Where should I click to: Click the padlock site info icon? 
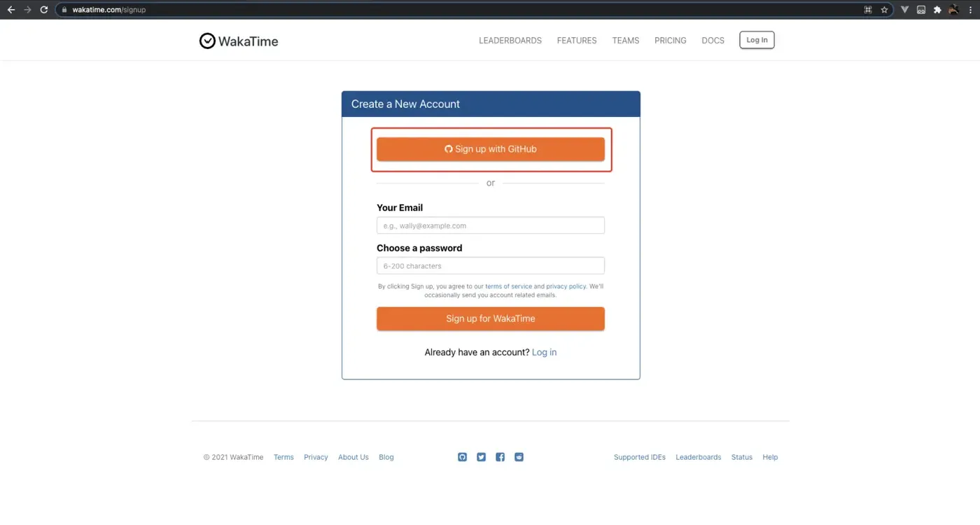[64, 10]
